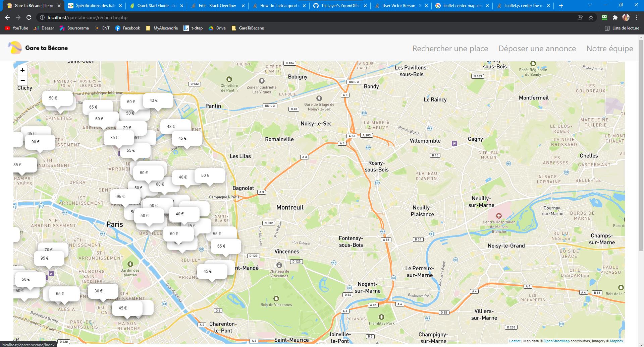Open Liste de lecture reading list
The width and height of the screenshot is (644, 347).
point(622,28)
